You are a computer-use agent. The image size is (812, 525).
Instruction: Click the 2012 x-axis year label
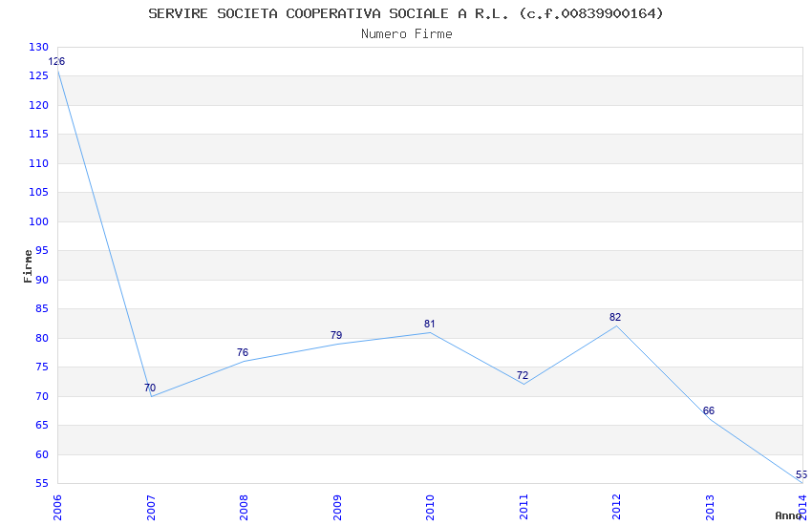616,507
